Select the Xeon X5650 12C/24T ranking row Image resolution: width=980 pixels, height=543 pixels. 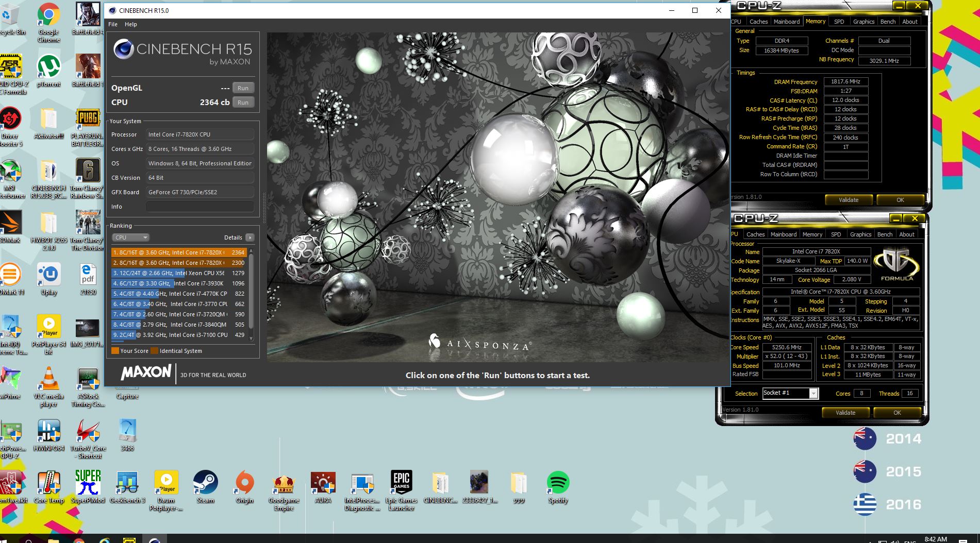(x=178, y=273)
